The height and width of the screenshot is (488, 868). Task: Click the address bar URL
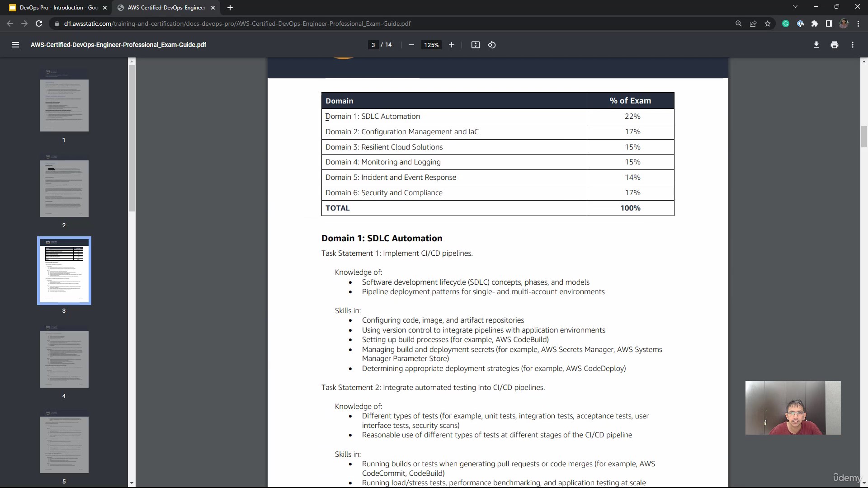point(237,23)
